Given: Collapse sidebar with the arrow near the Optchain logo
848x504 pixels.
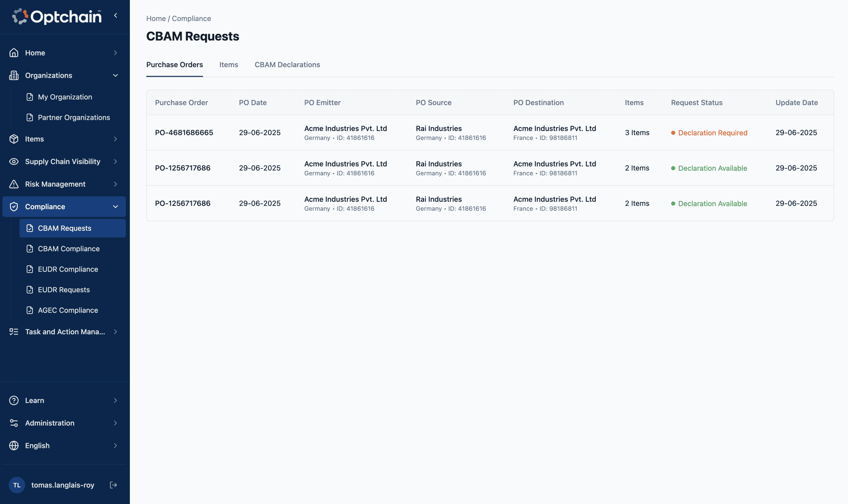Looking at the screenshot, I should click(116, 15).
